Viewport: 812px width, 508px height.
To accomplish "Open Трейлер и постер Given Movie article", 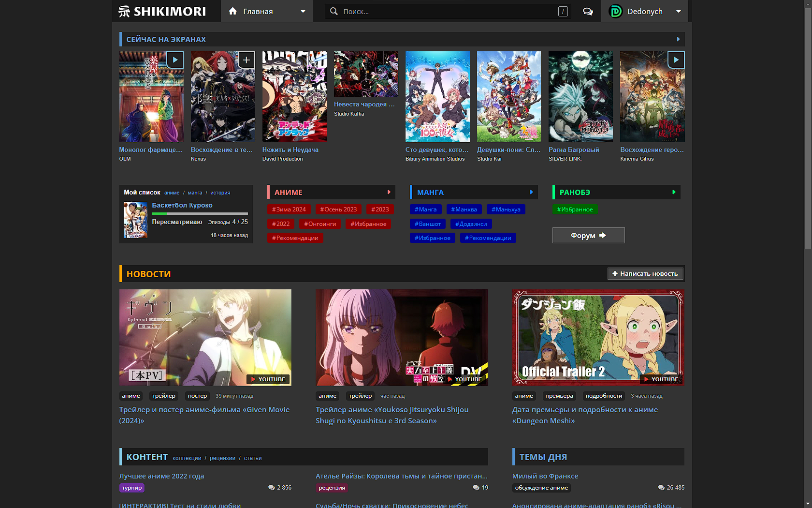I will click(x=204, y=415).
